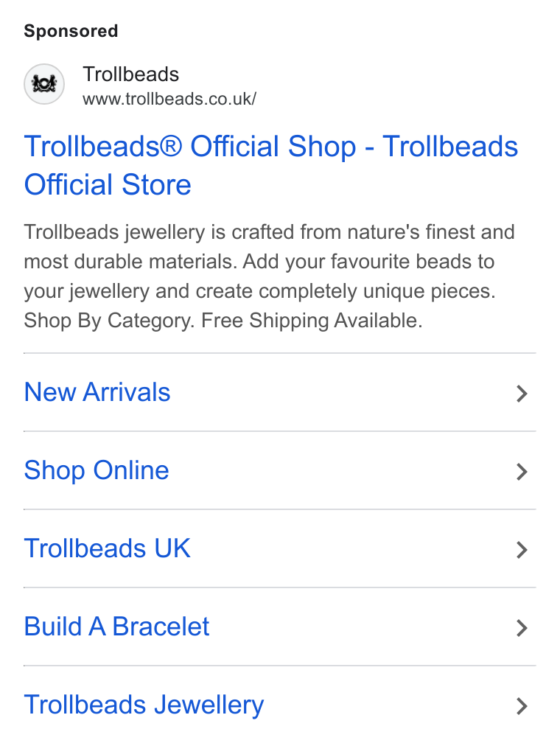560x743 pixels.
Task: Click the Trollbeads UK chevron arrow
Action: tap(522, 550)
